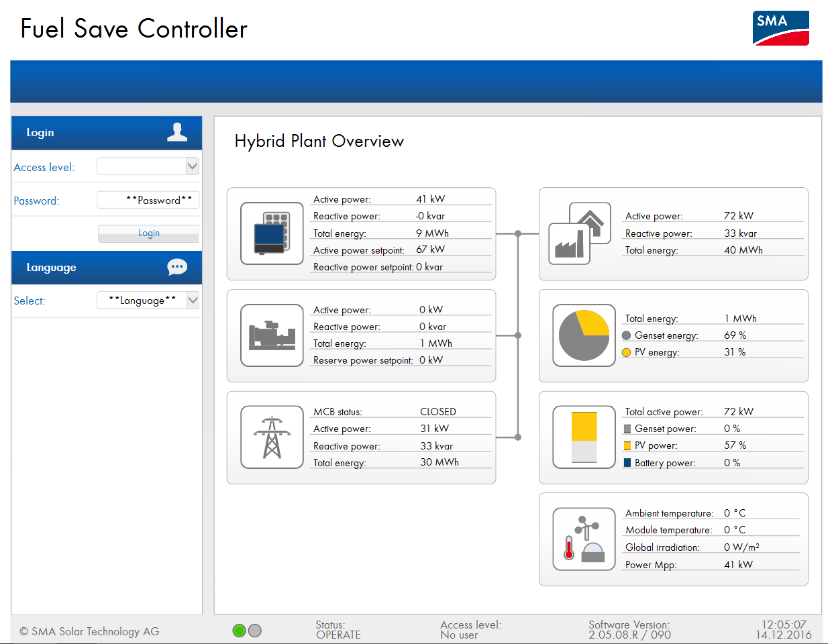Click the yellow PV energy legend dot
Viewport: 828px width, 644px height.
pos(626,352)
